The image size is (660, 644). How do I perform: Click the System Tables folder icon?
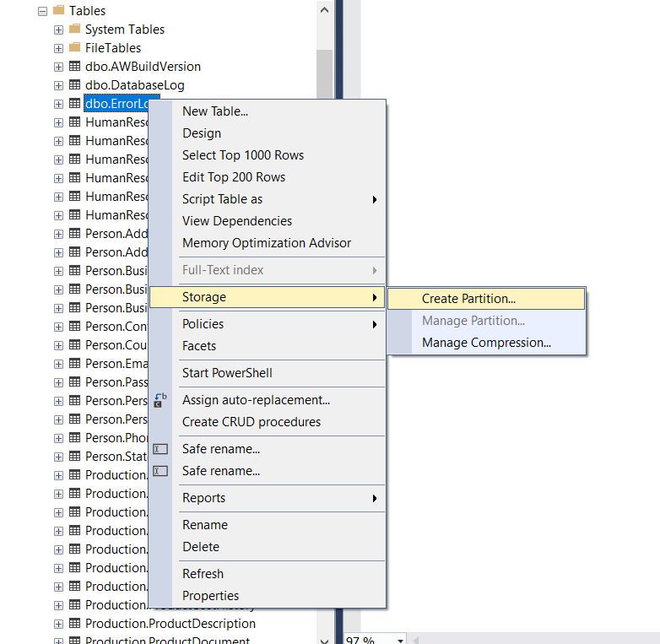tap(74, 29)
